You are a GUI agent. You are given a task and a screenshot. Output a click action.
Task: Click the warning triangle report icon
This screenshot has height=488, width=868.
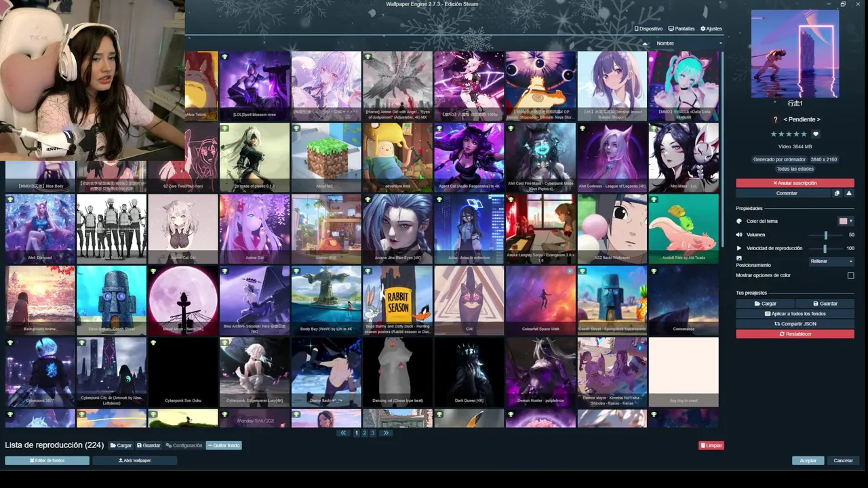point(849,193)
